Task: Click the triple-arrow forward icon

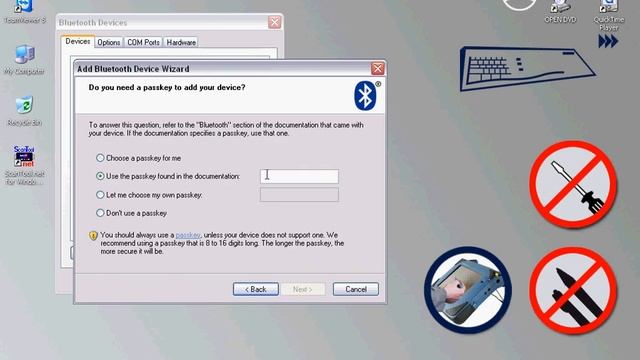Action: click(608, 41)
